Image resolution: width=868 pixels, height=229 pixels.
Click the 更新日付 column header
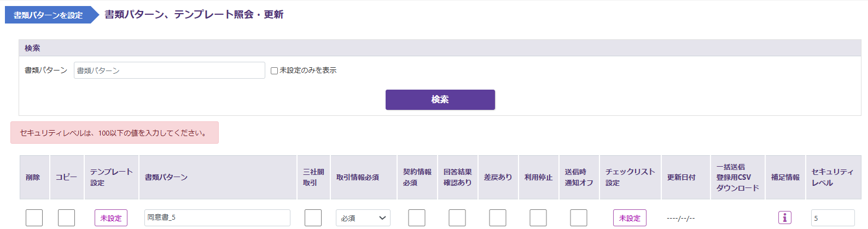pyautogui.click(x=681, y=177)
